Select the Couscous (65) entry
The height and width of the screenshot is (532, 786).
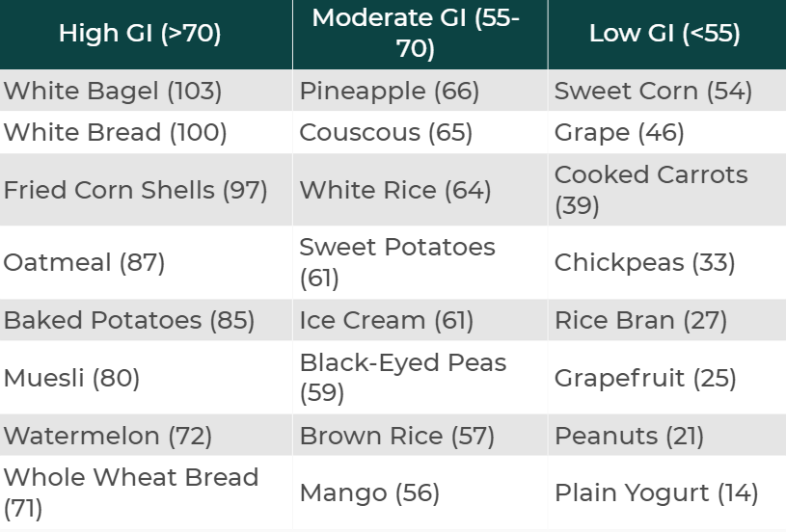coord(387,132)
